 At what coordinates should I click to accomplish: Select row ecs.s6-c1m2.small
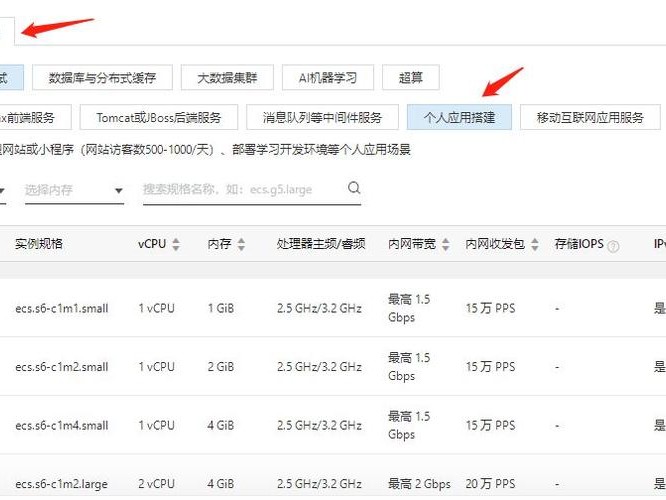(333, 366)
